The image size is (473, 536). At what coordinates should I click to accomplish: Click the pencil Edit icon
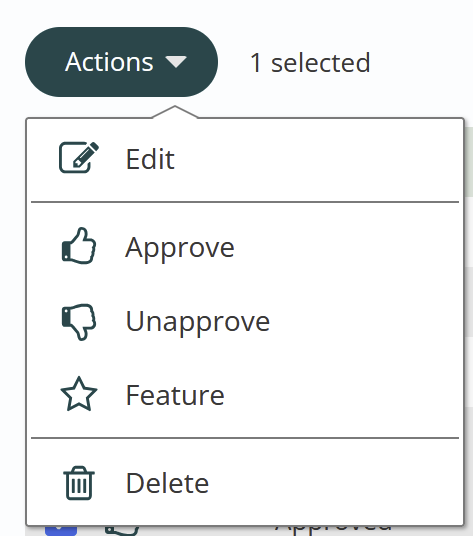[x=79, y=157]
